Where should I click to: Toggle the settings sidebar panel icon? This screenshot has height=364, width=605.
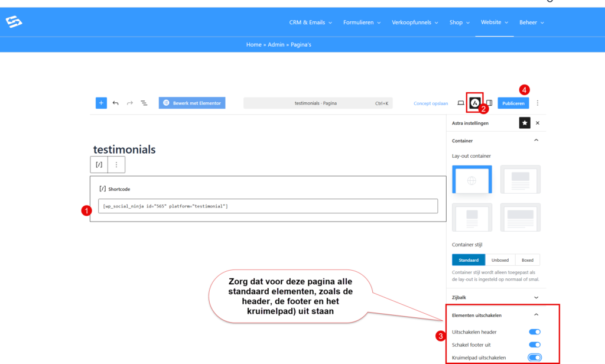[489, 103]
